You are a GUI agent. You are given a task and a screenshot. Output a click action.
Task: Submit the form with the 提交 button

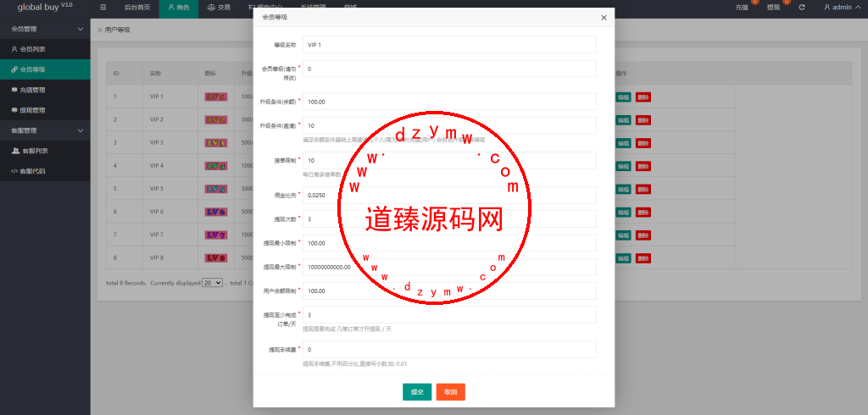tap(417, 392)
